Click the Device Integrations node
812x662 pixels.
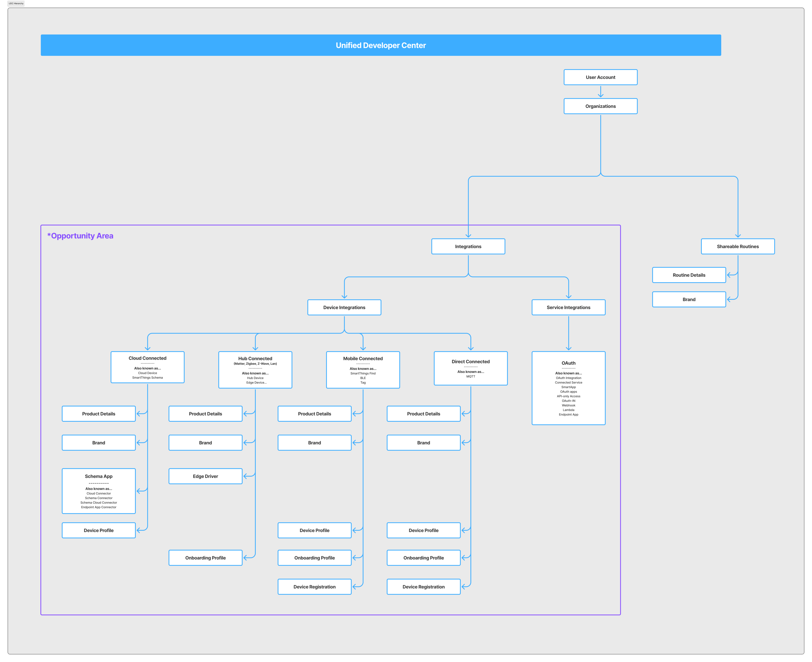[x=344, y=307]
